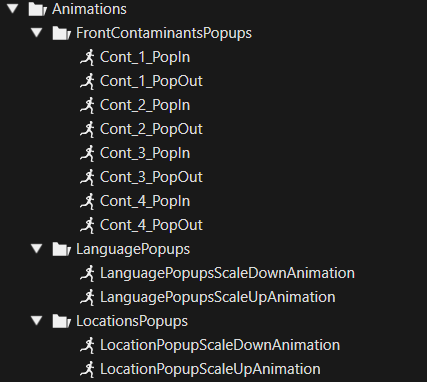Select the Cont_3_PopOut animation name
This screenshot has width=427, height=382.
(151, 177)
